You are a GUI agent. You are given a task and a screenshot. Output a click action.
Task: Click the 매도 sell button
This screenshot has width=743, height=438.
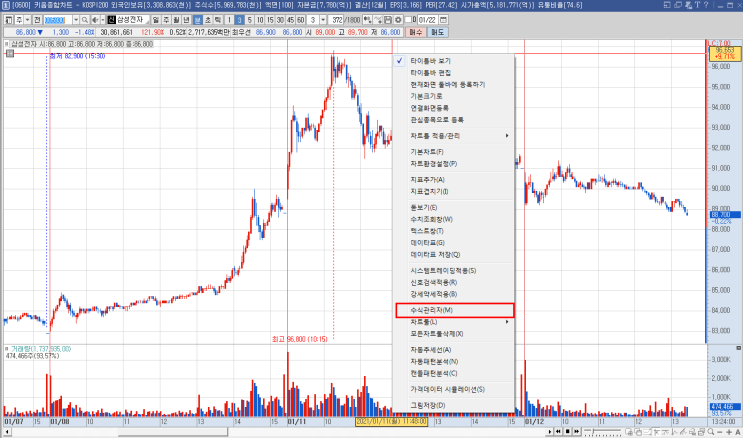pos(437,32)
